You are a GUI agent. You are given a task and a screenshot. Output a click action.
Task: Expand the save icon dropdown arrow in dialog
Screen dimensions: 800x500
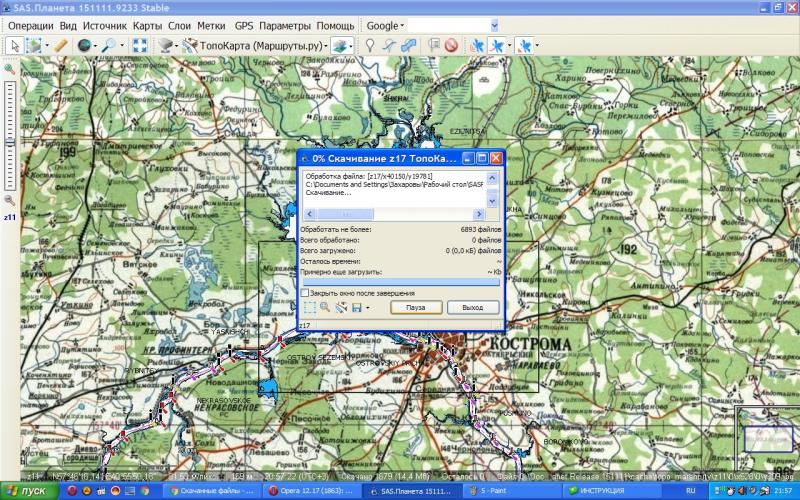(x=367, y=307)
